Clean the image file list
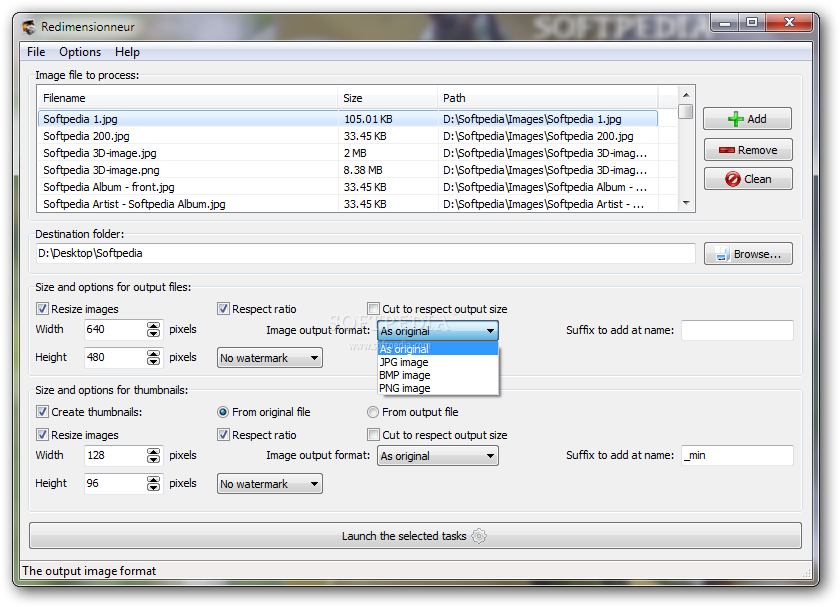The height and width of the screenshot is (607, 840). 748,179
